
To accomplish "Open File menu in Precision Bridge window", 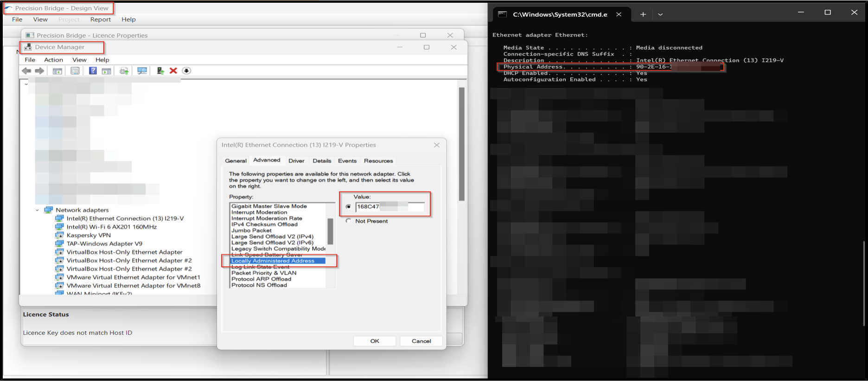I will coord(17,19).
